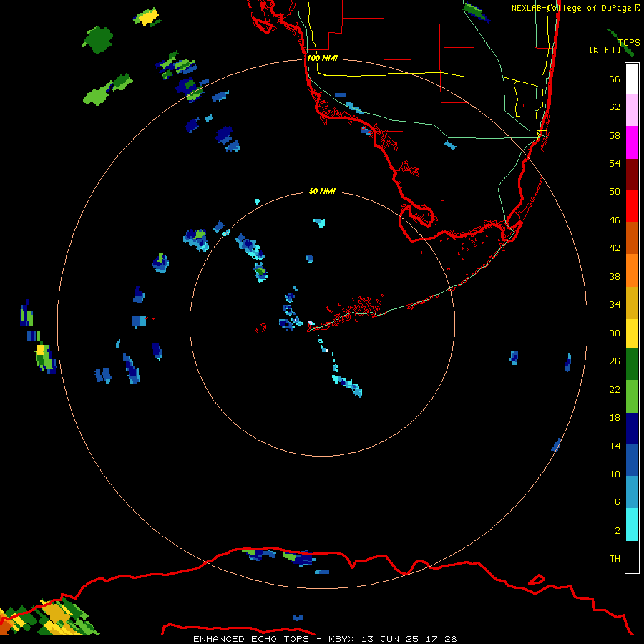Click the KBYX station identifier in the caption

point(341,639)
